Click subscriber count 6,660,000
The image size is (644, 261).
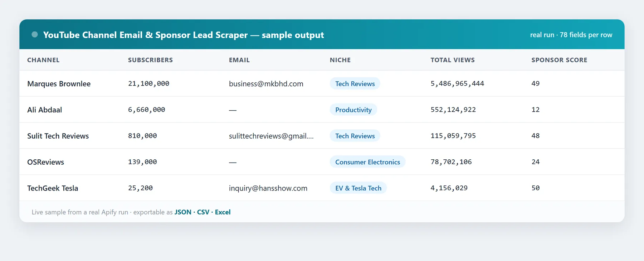coord(147,110)
